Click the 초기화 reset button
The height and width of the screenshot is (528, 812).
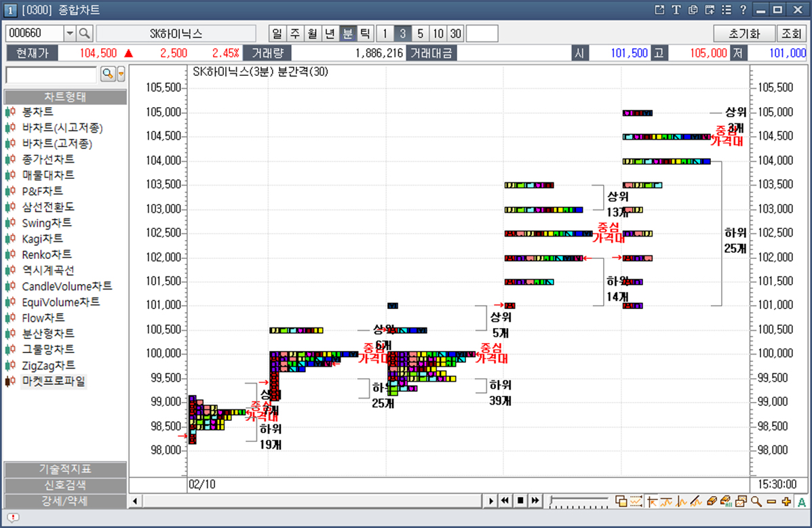click(x=743, y=34)
